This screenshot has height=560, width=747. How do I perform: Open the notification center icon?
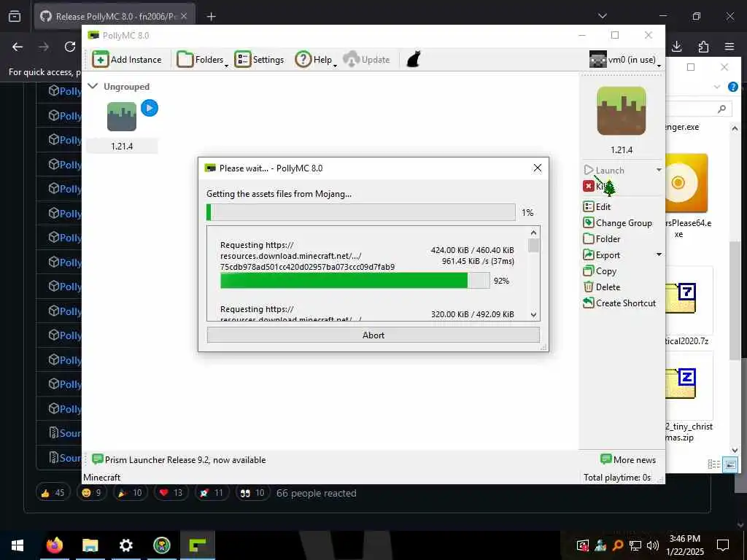click(723, 545)
